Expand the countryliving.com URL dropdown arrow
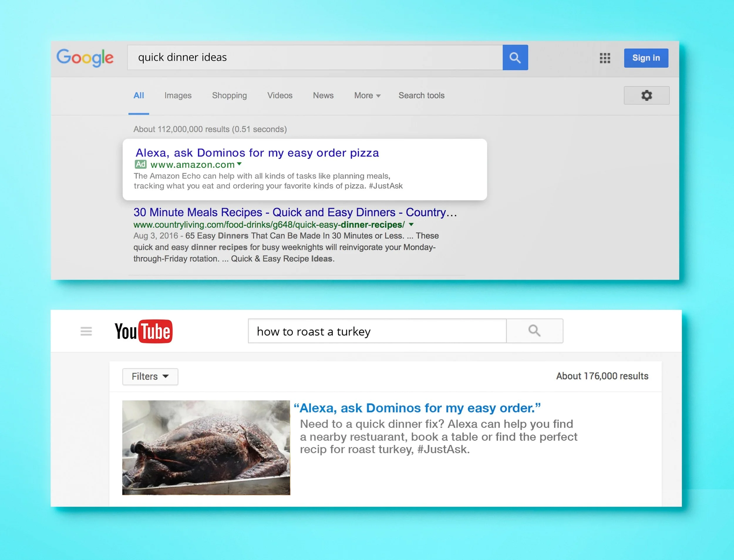734x560 pixels. pos(411,225)
